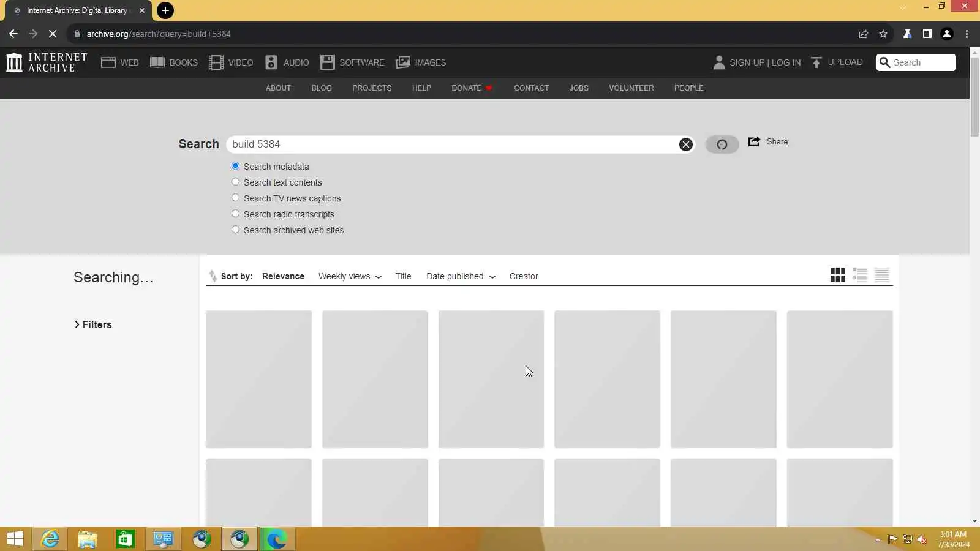Open the Help menu item
The width and height of the screenshot is (980, 551).
421,88
